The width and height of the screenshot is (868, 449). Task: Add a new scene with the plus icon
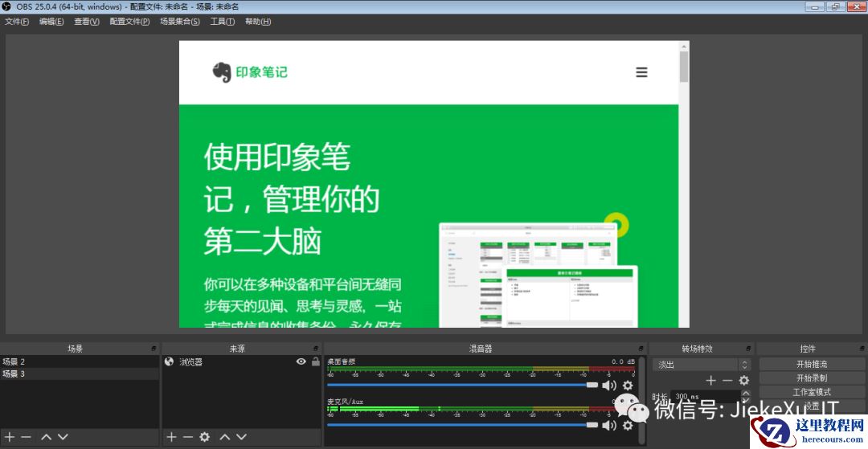click(x=10, y=437)
